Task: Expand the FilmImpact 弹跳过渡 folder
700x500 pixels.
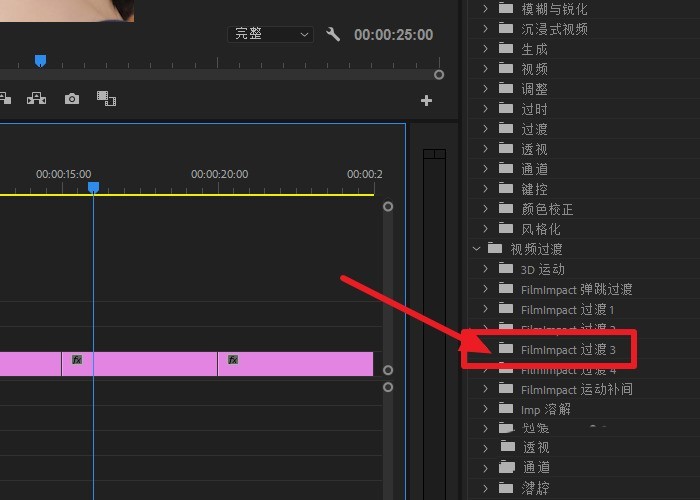Action: (485, 289)
